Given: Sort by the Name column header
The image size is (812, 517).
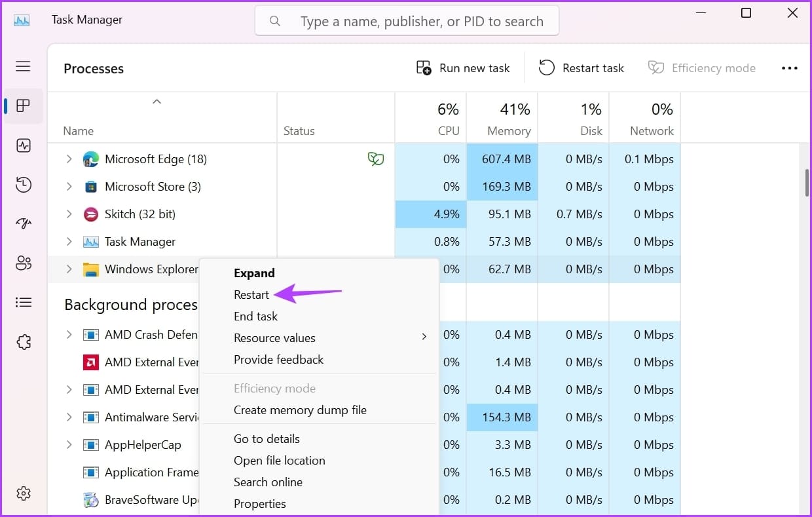Looking at the screenshot, I should coord(162,118).
